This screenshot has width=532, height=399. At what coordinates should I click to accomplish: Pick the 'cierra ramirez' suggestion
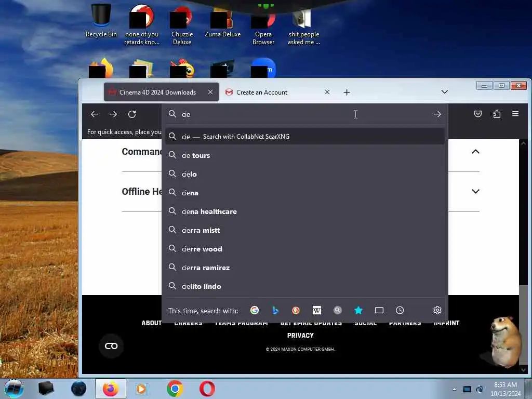coord(304,268)
